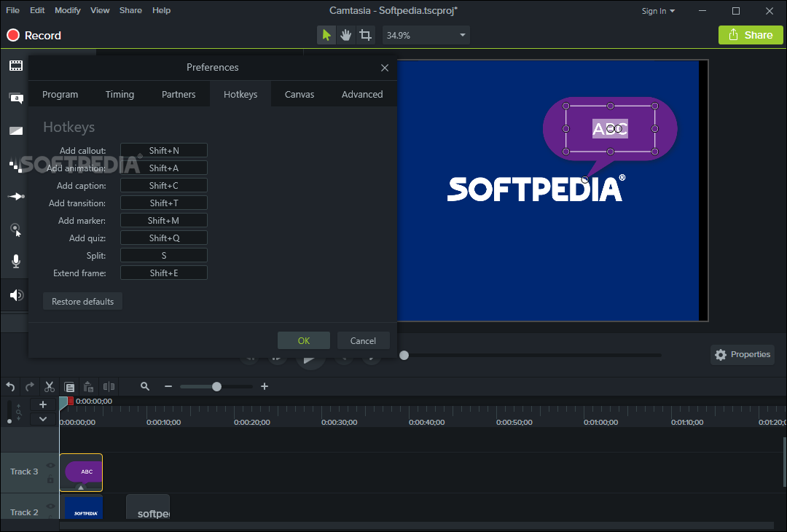Toggle Track 2 visibility eye
Screen dimensions: 787x532
50,506
